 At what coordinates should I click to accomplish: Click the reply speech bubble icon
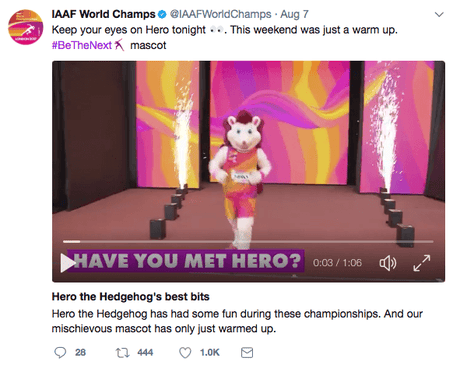[60, 352]
